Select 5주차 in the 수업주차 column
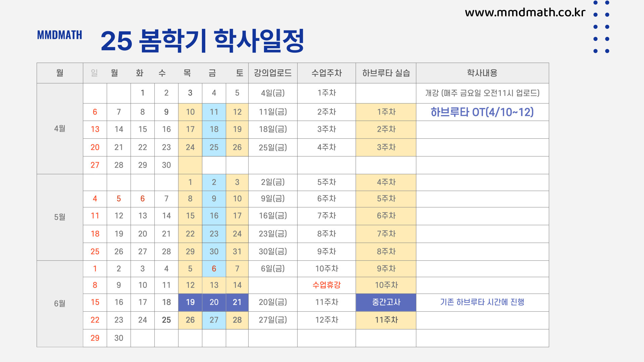Image resolution: width=644 pixels, height=362 pixels. (326, 182)
